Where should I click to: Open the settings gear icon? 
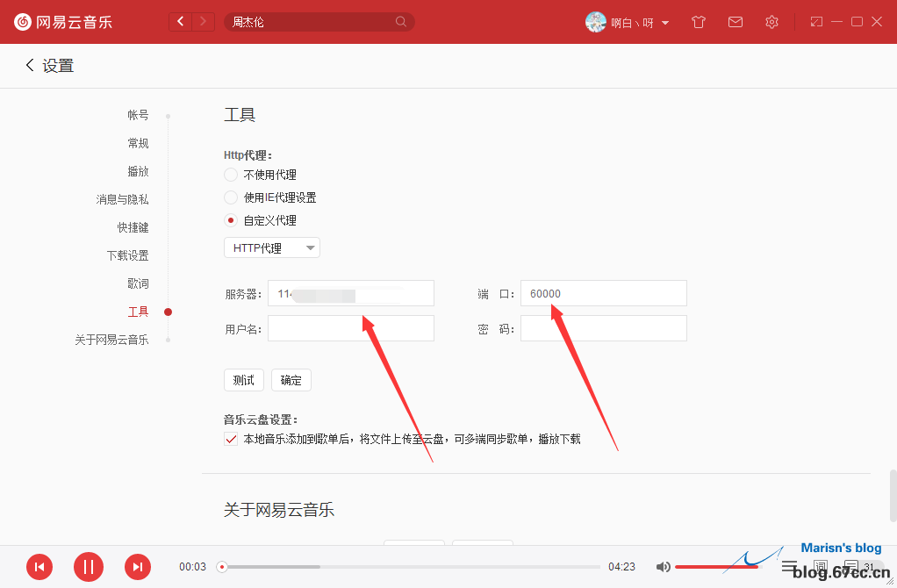(771, 22)
